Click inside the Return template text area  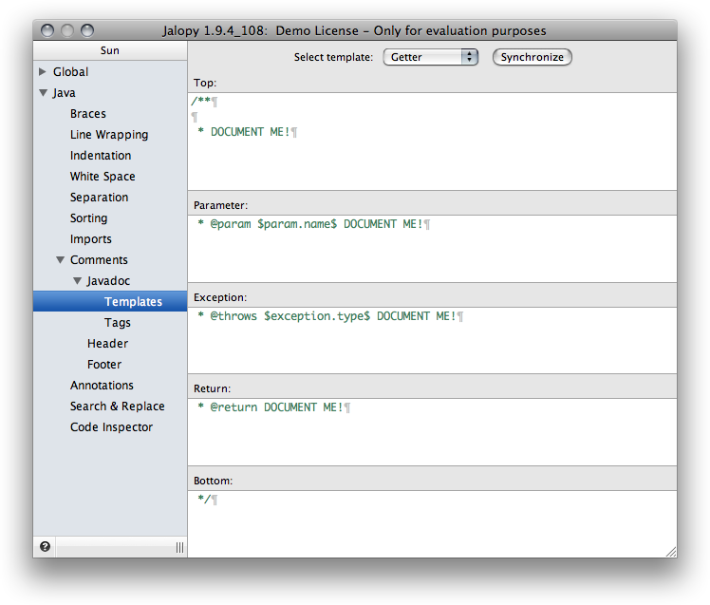click(432, 432)
